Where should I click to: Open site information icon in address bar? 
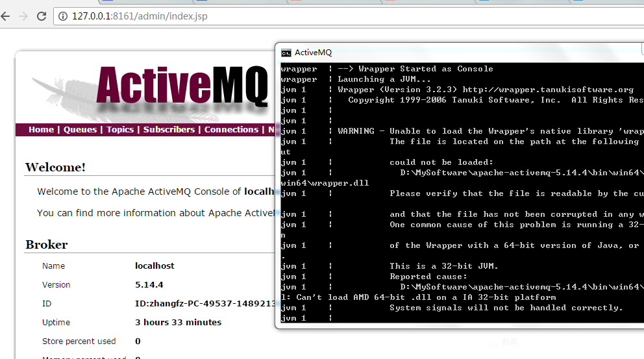63,16
